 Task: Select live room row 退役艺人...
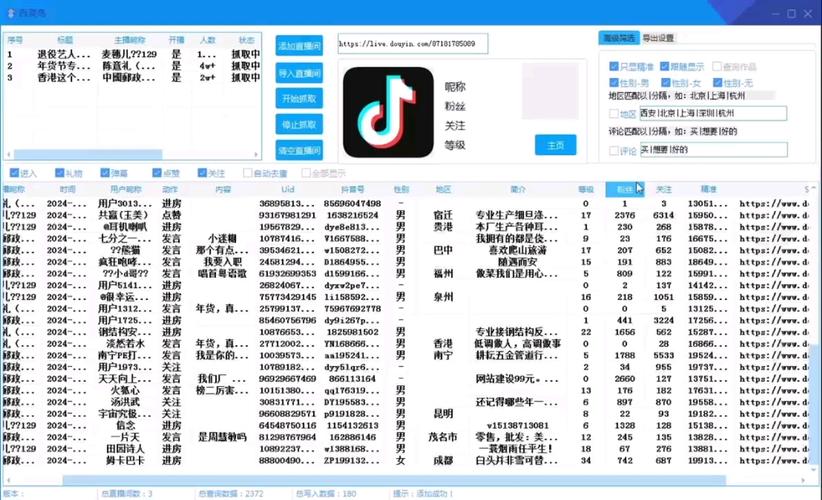coord(134,54)
